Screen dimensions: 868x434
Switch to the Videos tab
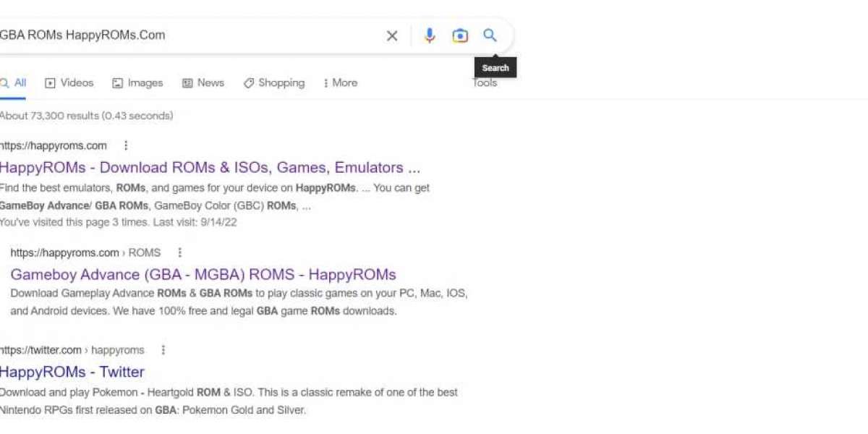(69, 83)
